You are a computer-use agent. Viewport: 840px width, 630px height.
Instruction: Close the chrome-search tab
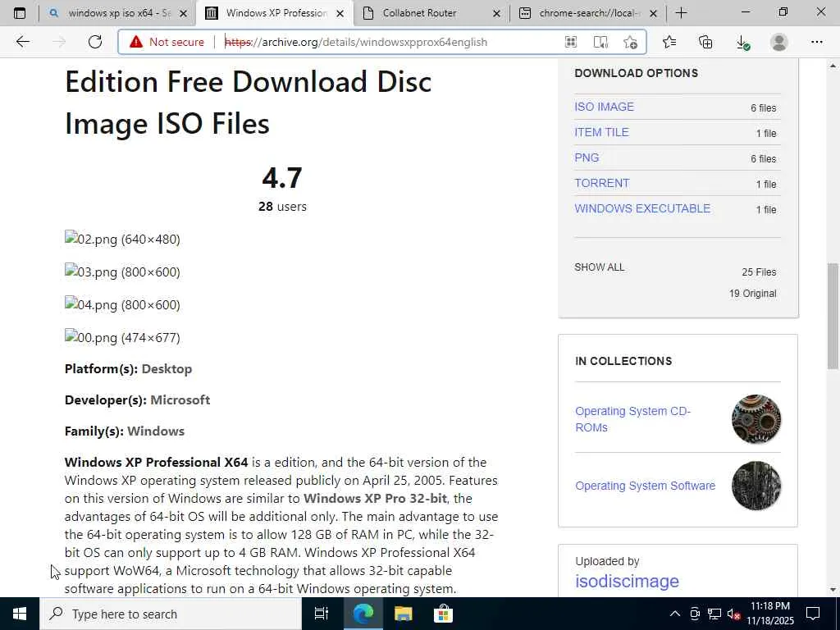click(x=653, y=13)
